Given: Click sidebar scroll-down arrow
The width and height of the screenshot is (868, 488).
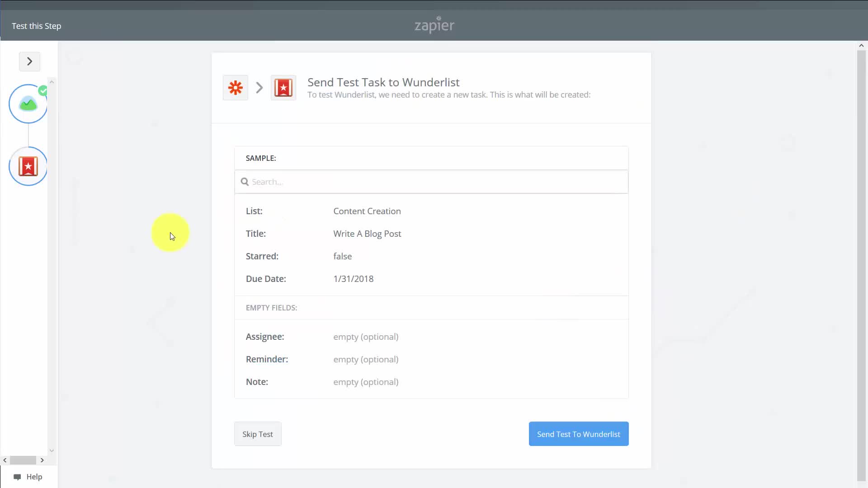Looking at the screenshot, I should coord(52,450).
